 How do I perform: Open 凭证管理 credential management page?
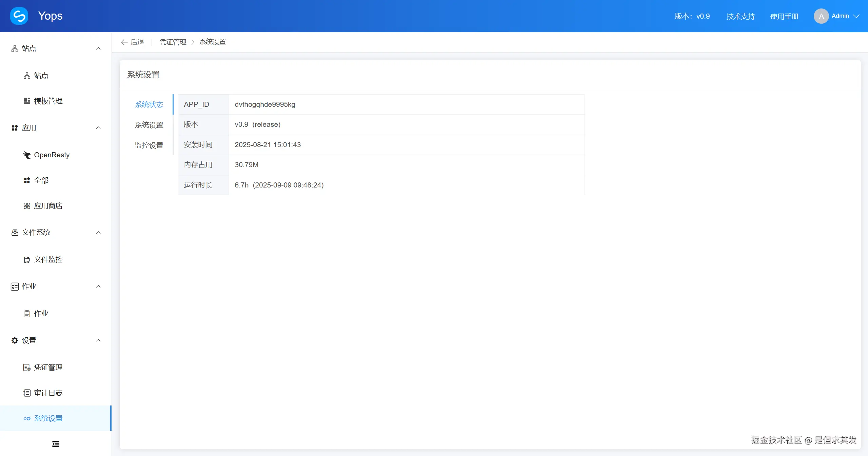point(48,368)
